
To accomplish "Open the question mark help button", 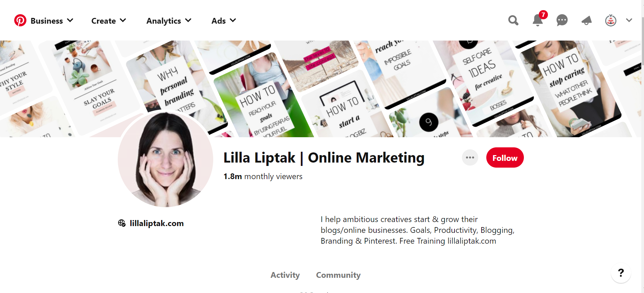I will 621,273.
